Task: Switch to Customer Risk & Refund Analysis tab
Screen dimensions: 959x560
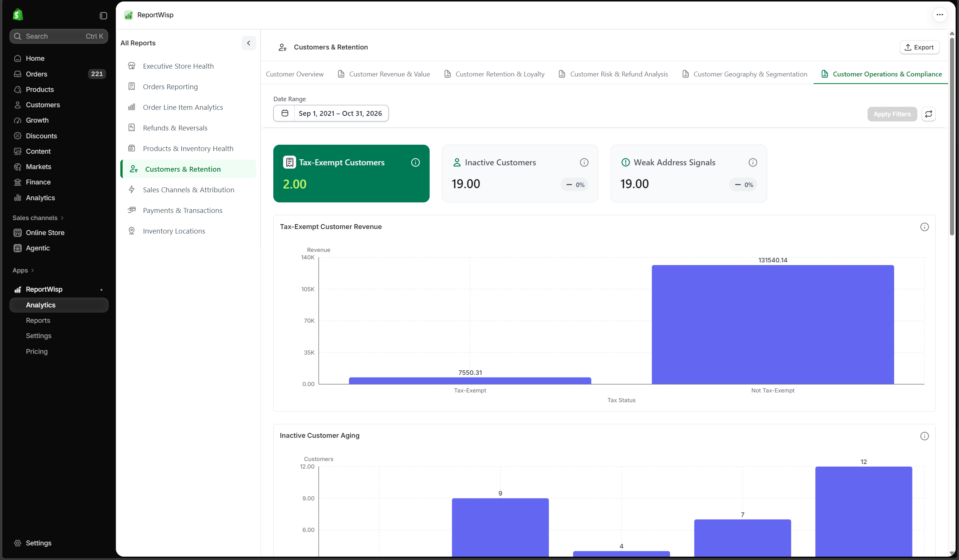Action: [613, 74]
